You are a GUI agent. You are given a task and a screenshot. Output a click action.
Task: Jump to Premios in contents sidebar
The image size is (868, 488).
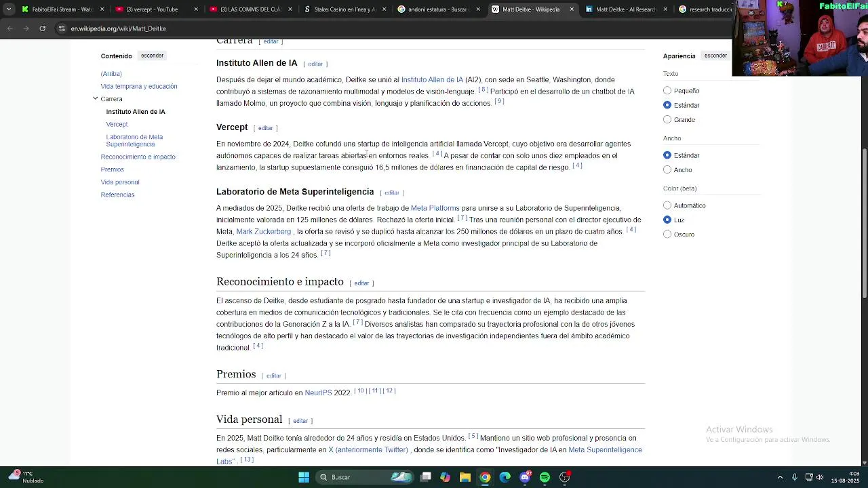tap(112, 169)
